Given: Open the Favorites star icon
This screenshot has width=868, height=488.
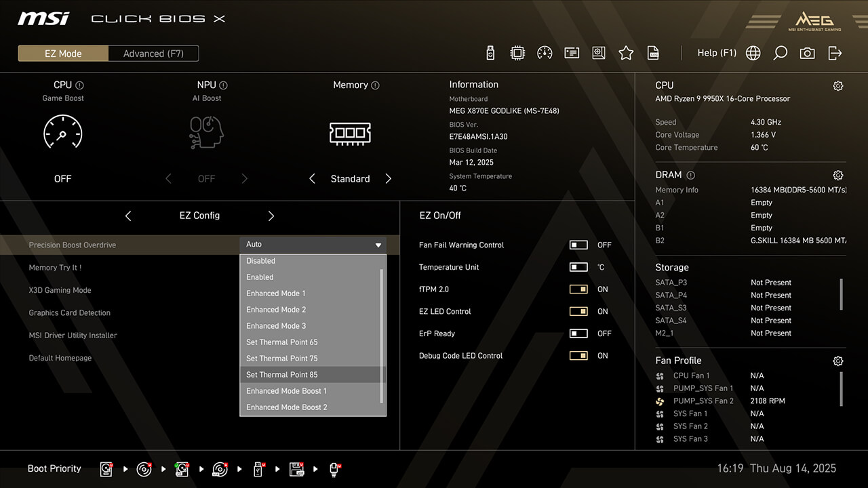Looking at the screenshot, I should tap(626, 53).
